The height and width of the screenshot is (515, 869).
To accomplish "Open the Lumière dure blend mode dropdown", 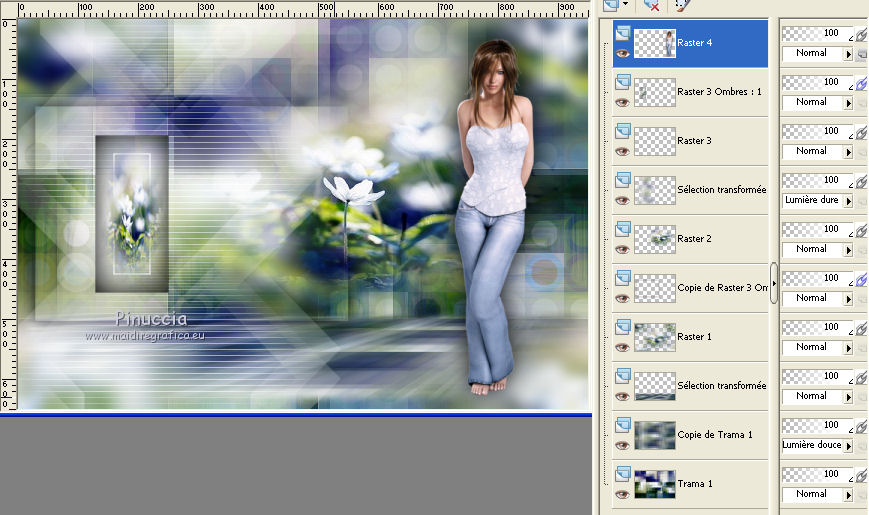I will pos(848,200).
